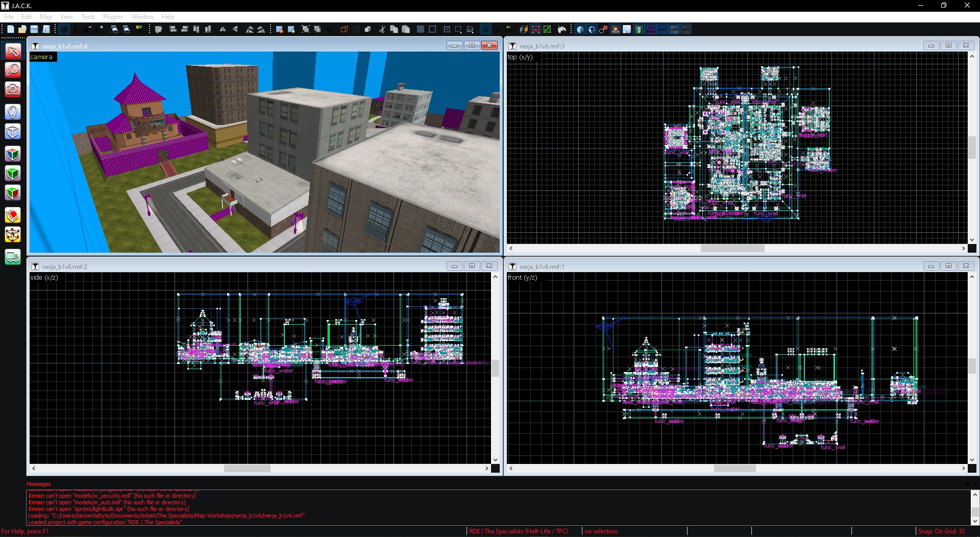Choose the Entity lightbulb tool
This screenshot has height=537, width=980.
click(13, 112)
